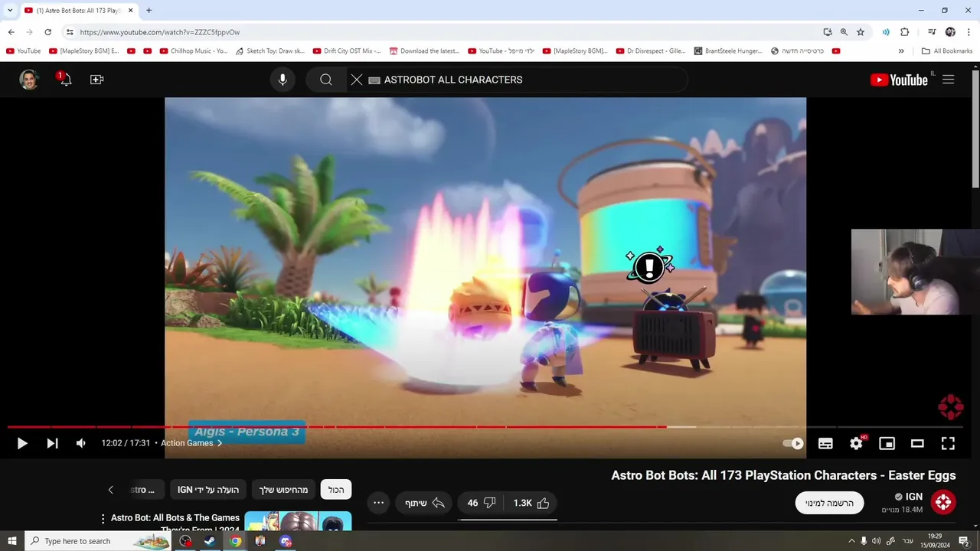980x551 pixels.
Task: Open the Windows Start menu
Action: point(11,541)
